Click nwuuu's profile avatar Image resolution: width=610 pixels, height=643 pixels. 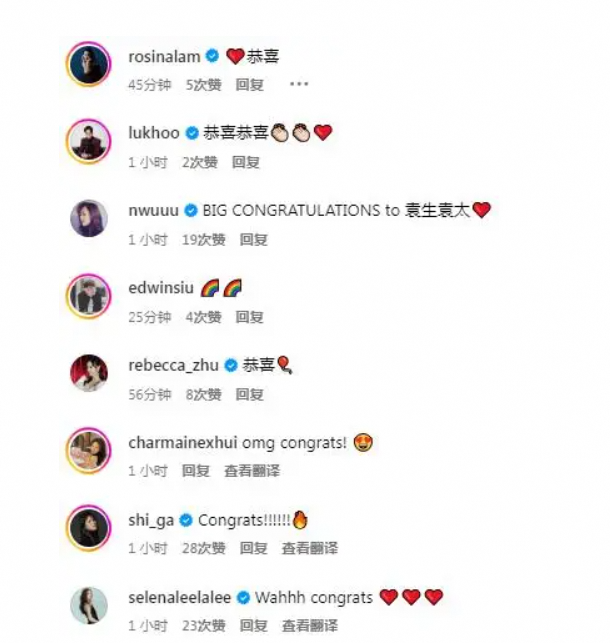tap(89, 218)
